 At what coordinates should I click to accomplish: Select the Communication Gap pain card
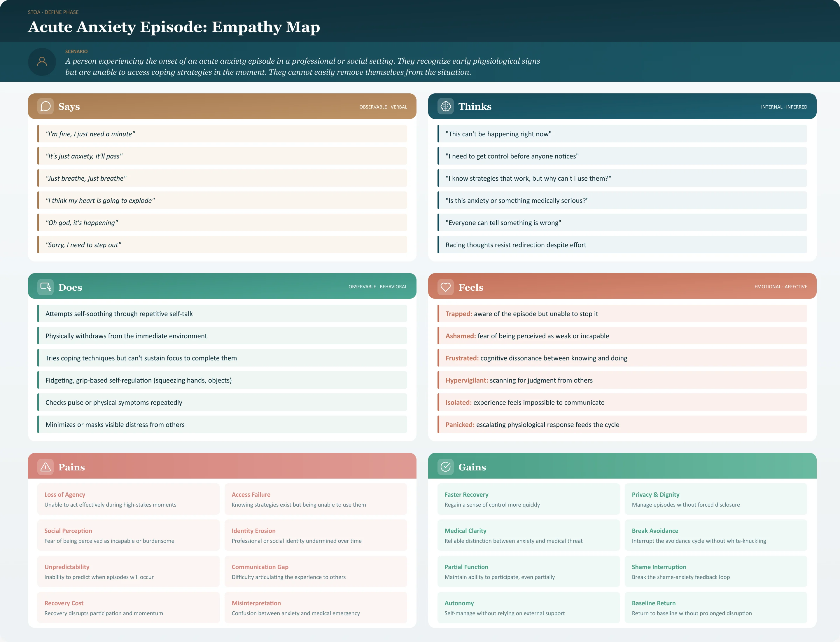coord(316,571)
